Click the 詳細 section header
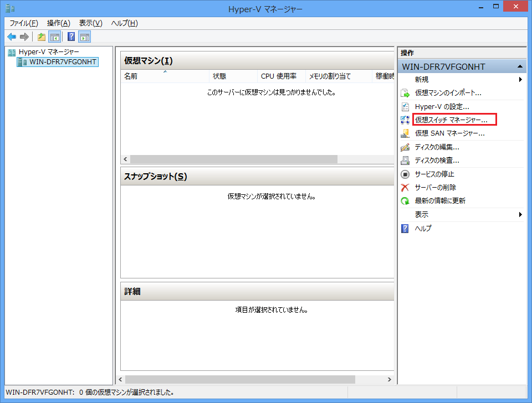The height and width of the screenshot is (403, 532). (257, 292)
